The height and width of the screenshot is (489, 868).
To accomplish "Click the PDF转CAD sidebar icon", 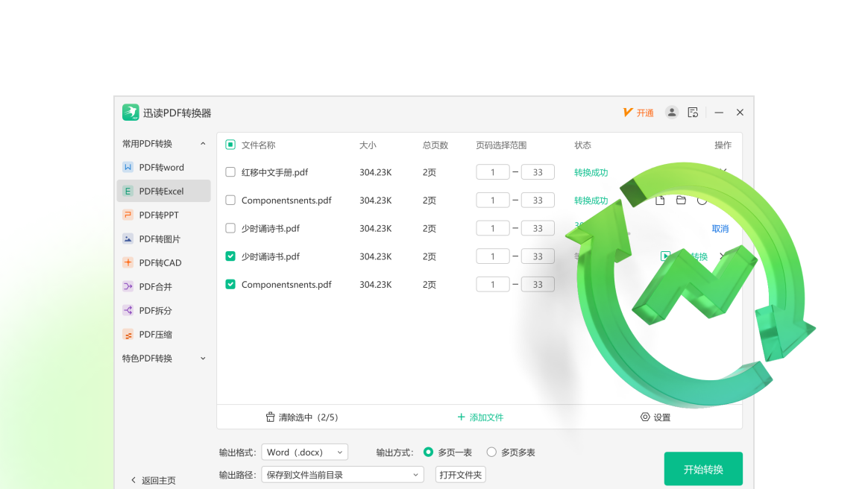I will 128,262.
